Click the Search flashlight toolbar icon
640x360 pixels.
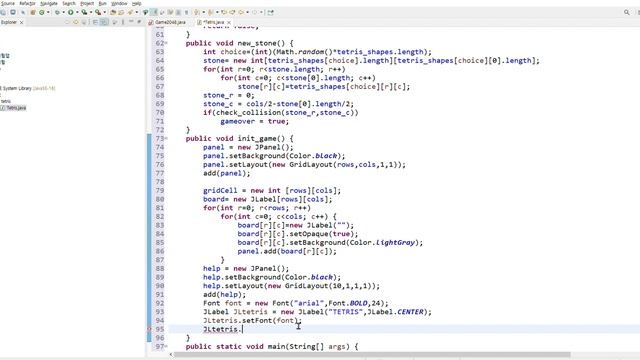click(130, 12)
